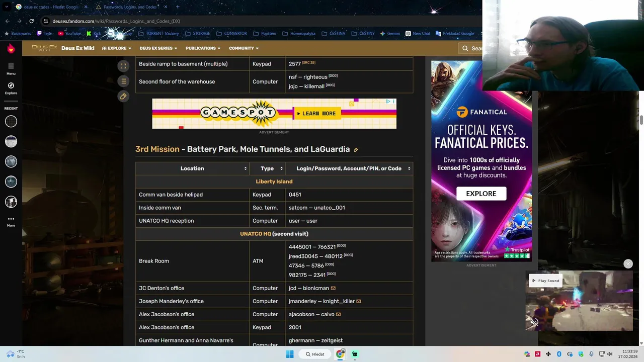Click the Search magnifier in wiki header

(465, 48)
